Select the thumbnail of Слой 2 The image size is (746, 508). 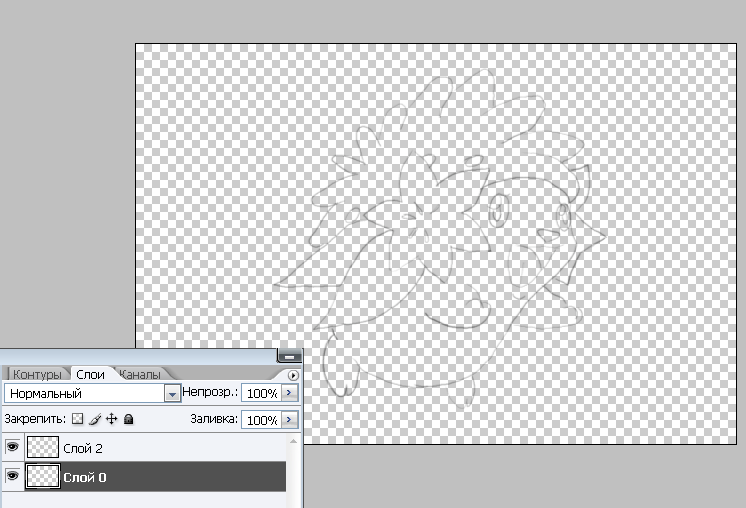tap(42, 447)
